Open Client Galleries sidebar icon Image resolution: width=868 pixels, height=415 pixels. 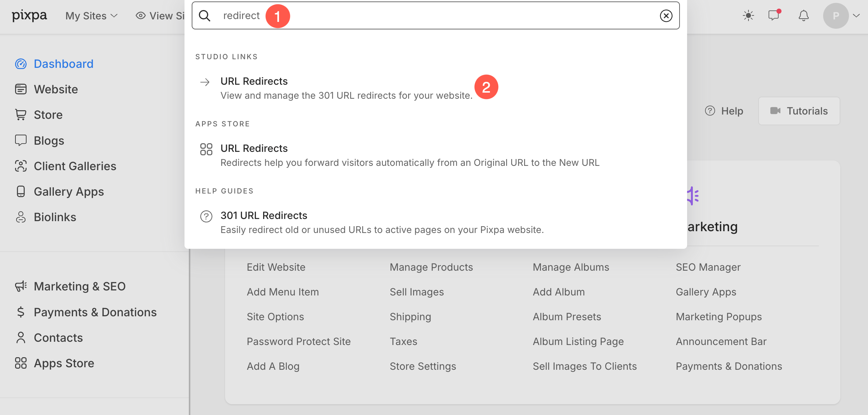[x=21, y=166]
